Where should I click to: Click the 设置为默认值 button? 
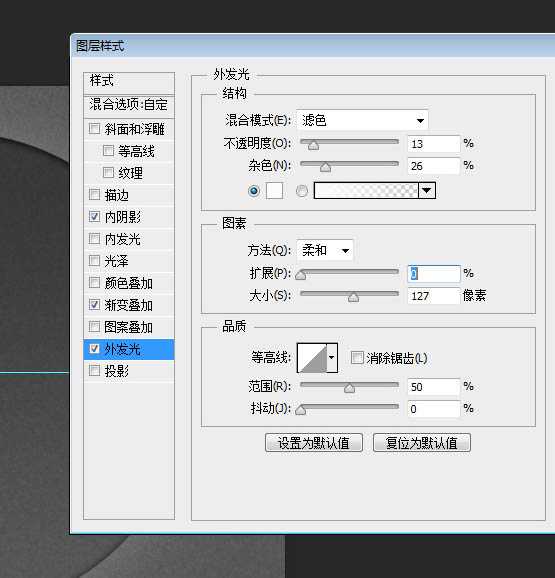[314, 443]
